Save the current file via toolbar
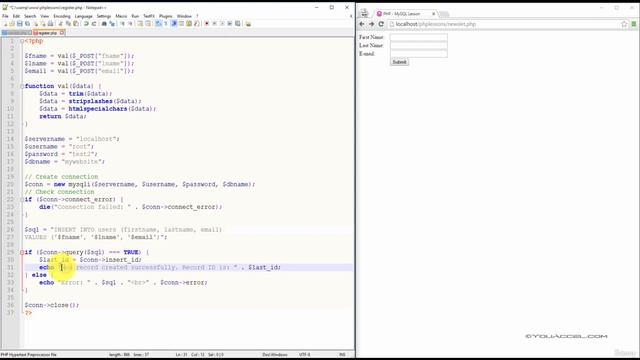The width and height of the screenshot is (640, 360). point(20,24)
